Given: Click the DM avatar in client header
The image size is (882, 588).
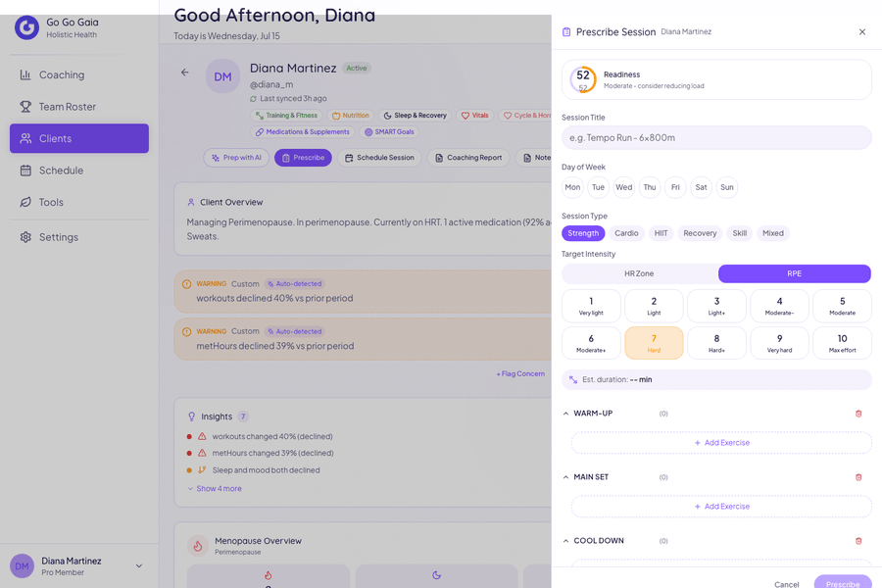Looking at the screenshot, I should pos(222,76).
